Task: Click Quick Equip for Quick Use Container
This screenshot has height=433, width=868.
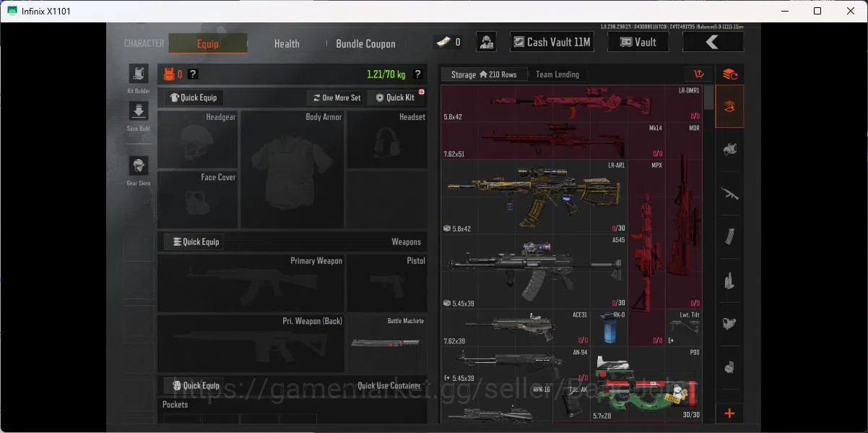Action: (195, 385)
